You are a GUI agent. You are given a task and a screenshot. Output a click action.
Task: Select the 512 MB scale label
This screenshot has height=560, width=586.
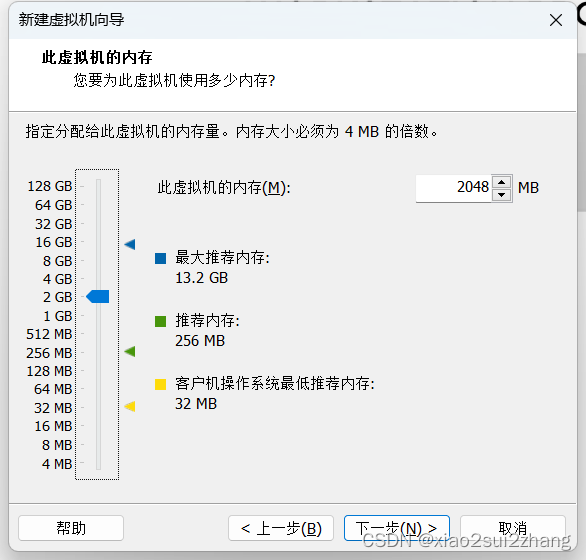49,334
